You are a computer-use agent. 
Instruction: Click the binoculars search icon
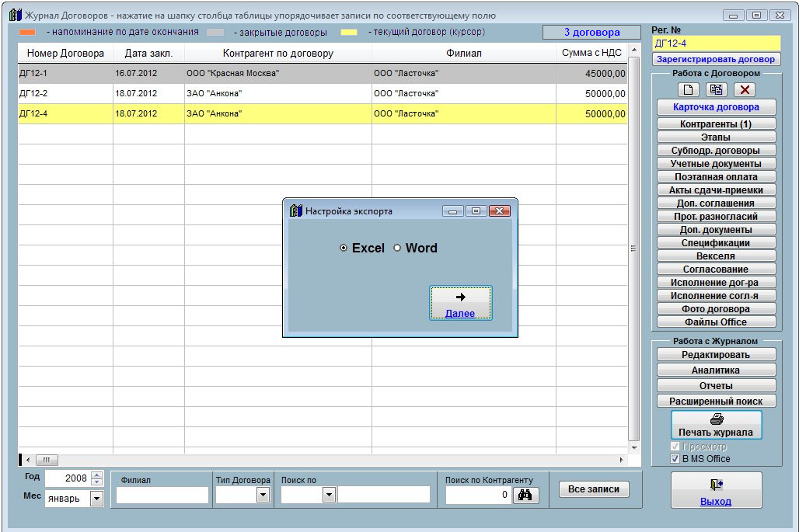coord(525,495)
